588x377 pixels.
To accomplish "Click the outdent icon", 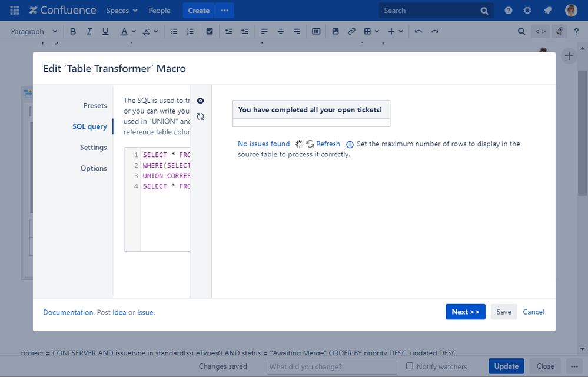I will (x=229, y=32).
